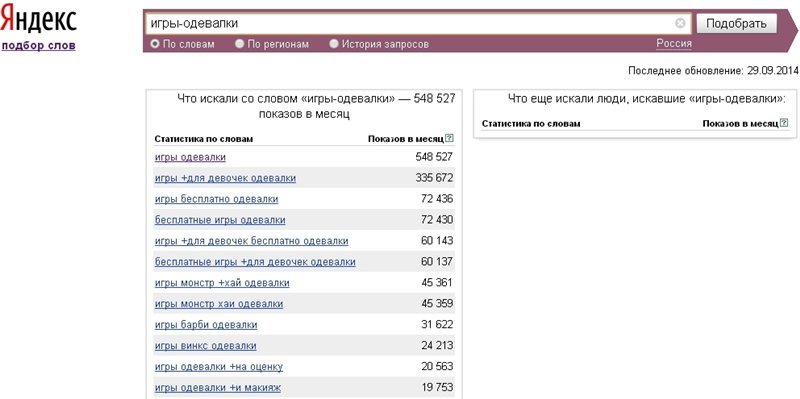This screenshot has width=800, height=399.
Task: Click the impressions value '45 361'
Action: click(437, 283)
